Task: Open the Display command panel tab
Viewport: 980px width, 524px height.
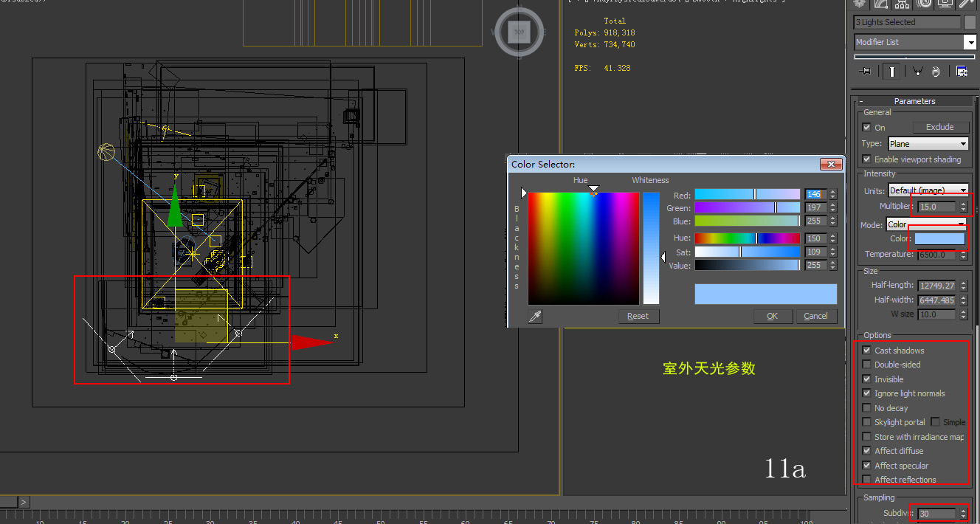Action: (945, 4)
